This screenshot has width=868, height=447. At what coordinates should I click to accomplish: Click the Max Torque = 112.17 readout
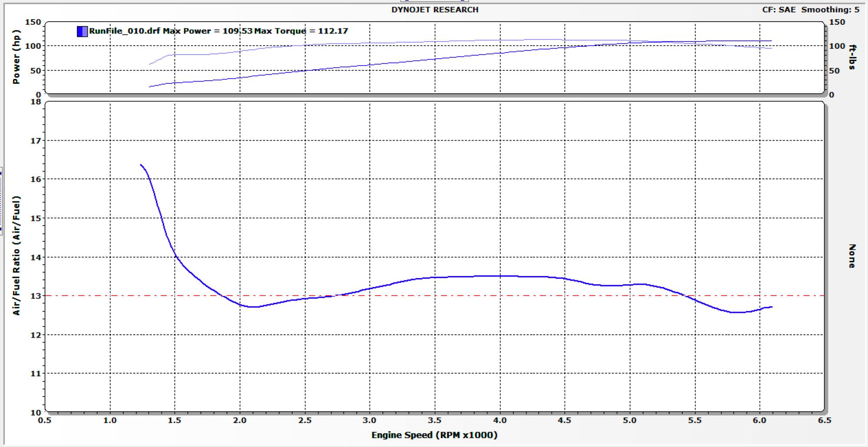pos(301,31)
